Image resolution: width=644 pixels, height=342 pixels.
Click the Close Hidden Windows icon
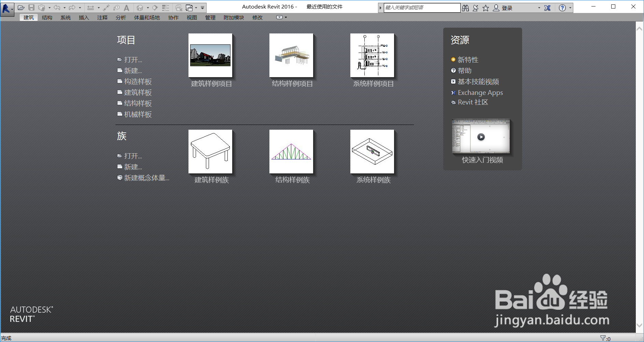point(179,8)
